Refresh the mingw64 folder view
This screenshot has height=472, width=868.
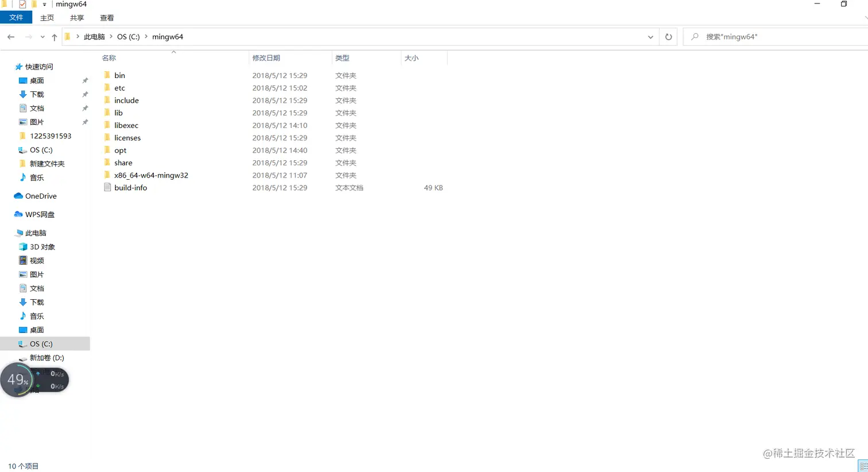point(668,37)
